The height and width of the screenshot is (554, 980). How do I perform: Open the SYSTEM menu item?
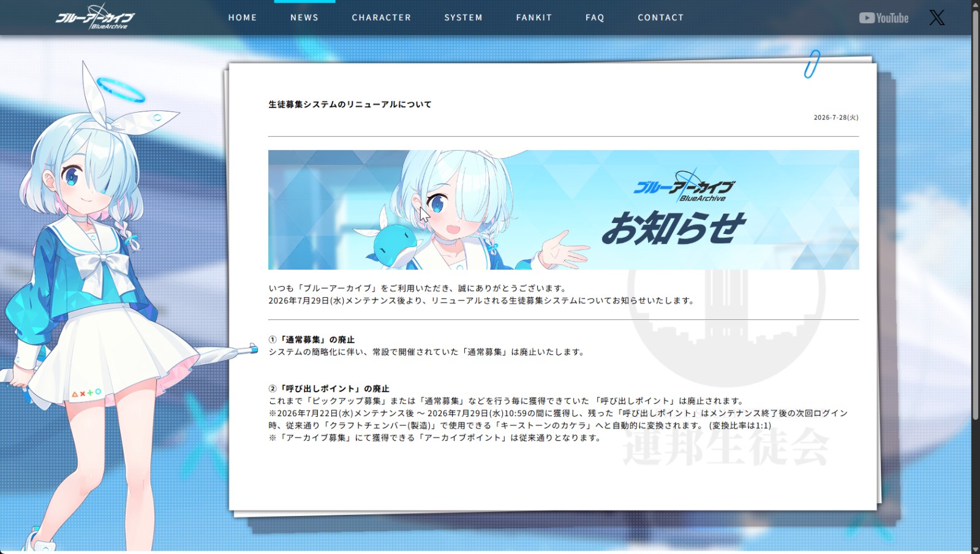464,18
